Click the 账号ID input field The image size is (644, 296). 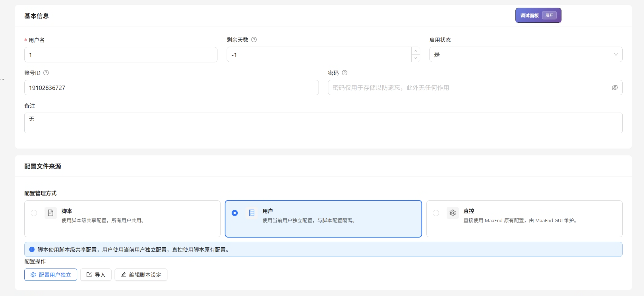coord(171,88)
